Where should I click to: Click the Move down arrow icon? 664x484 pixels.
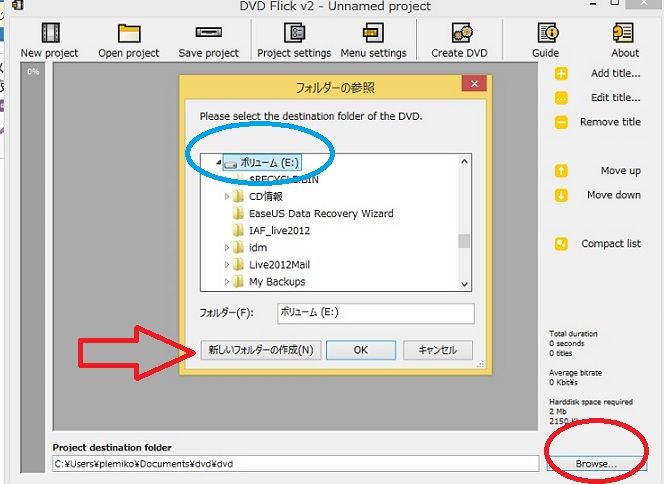pyautogui.click(x=561, y=195)
